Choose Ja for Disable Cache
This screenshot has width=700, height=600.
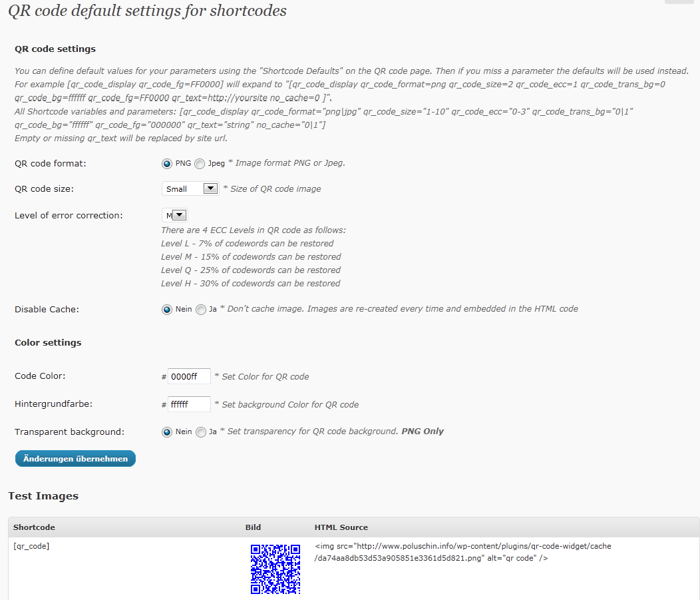201,310
